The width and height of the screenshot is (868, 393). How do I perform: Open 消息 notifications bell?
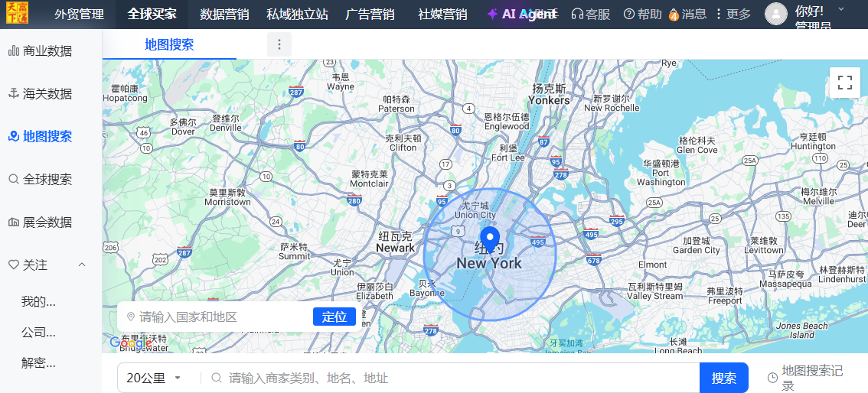(687, 15)
